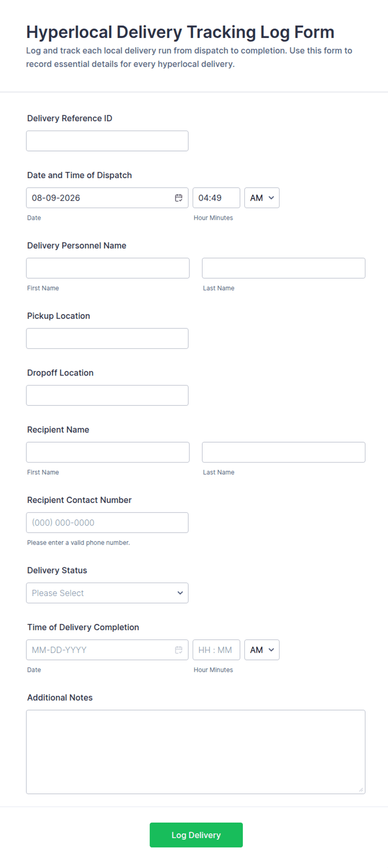The width and height of the screenshot is (388, 868).
Task: Click the dispatch time field 04:49
Action: (216, 198)
